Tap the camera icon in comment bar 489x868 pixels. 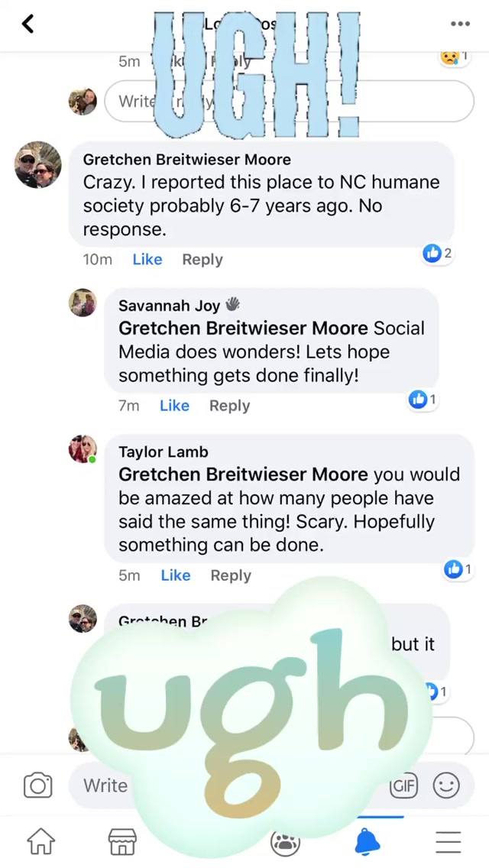click(37, 785)
